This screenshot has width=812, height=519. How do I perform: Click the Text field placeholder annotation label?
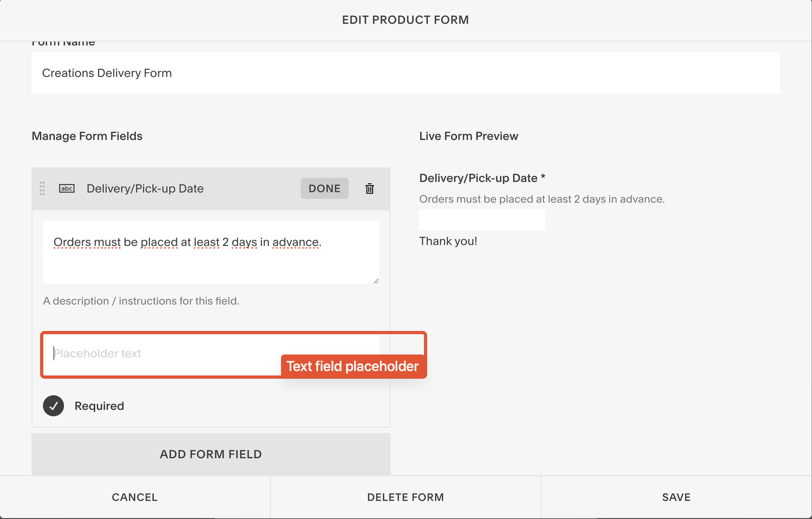(352, 366)
